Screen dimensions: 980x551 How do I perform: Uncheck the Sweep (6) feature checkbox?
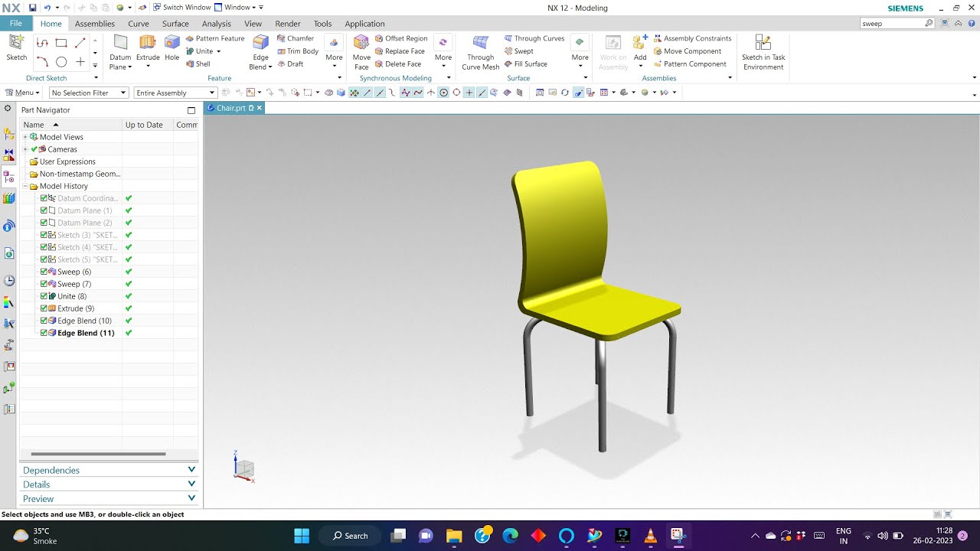point(44,272)
